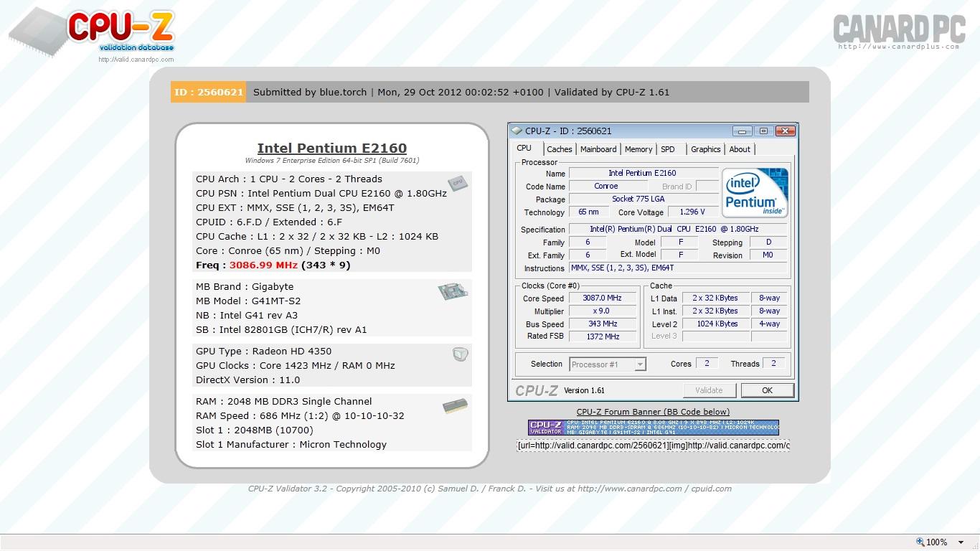Viewport: 980px width, 551px height.
Task: Click the CPU-Z forum banner image
Action: pyautogui.click(x=654, y=428)
